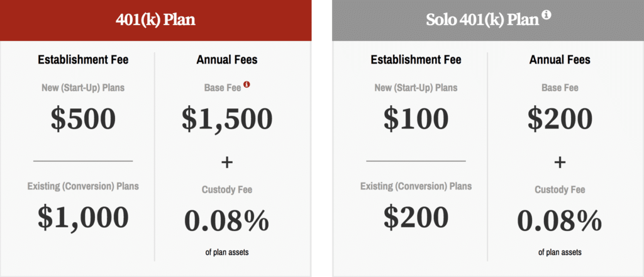Image resolution: width=644 pixels, height=277 pixels.
Task: Click plus sign between Solo annual fees
Action: (x=560, y=163)
